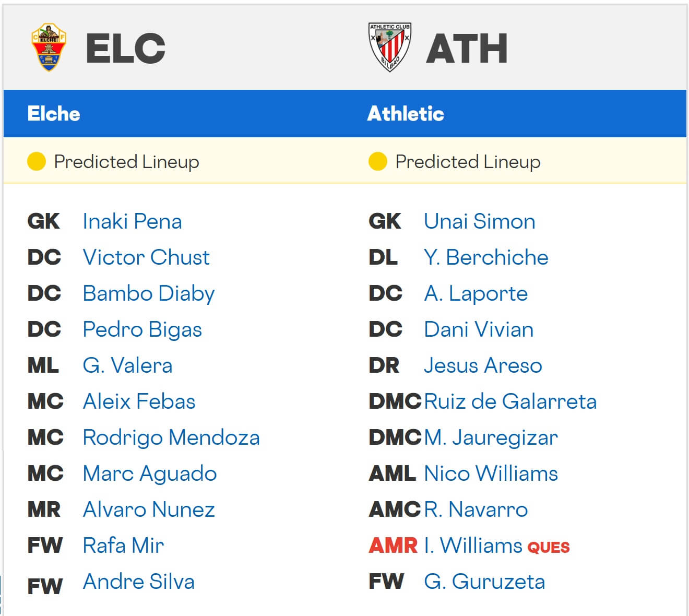689x616 pixels.
Task: Click Rafa Mir in the lineup
Action: pos(123,546)
